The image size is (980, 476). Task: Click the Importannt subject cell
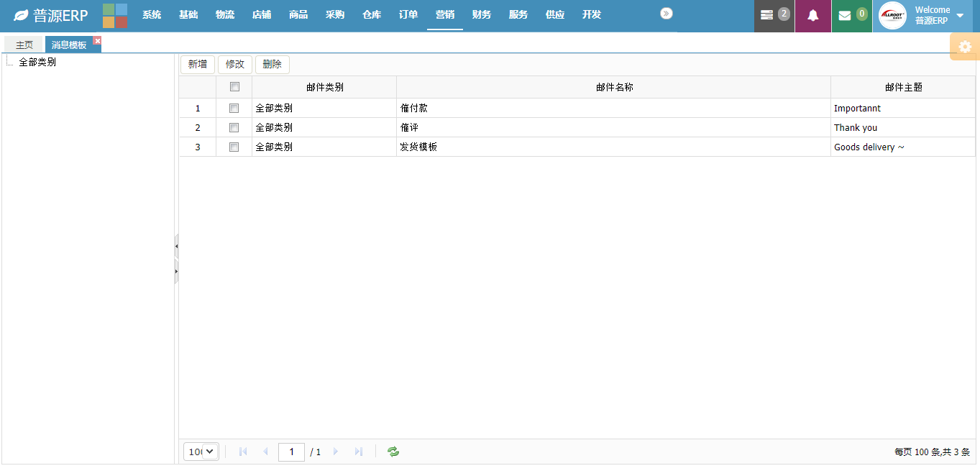pyautogui.click(x=903, y=109)
